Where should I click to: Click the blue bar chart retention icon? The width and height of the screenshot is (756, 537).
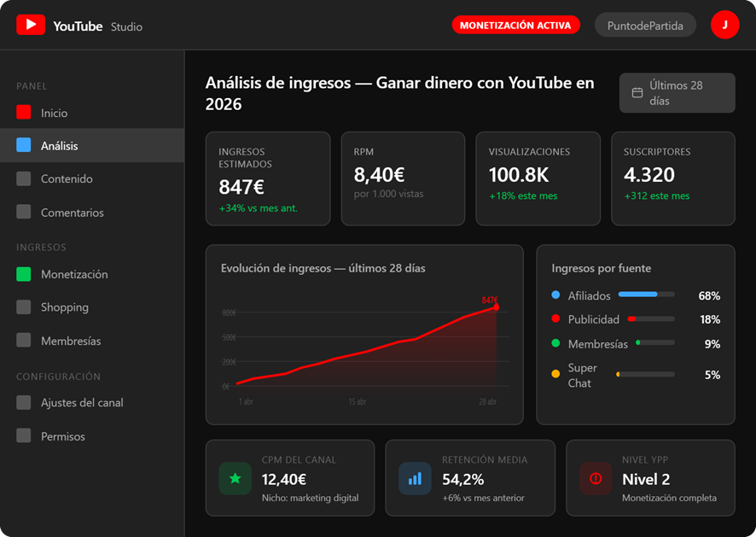coord(416,479)
